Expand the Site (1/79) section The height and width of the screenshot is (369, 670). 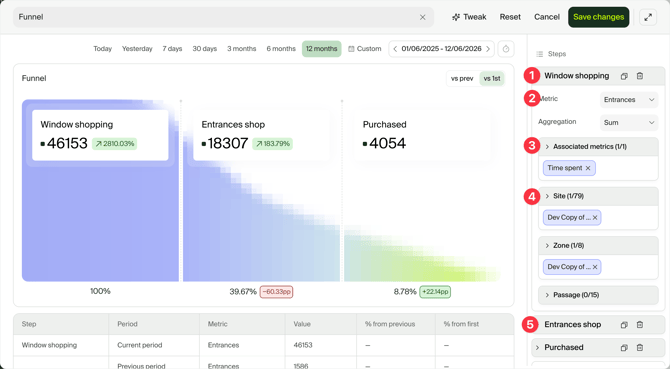point(598,196)
